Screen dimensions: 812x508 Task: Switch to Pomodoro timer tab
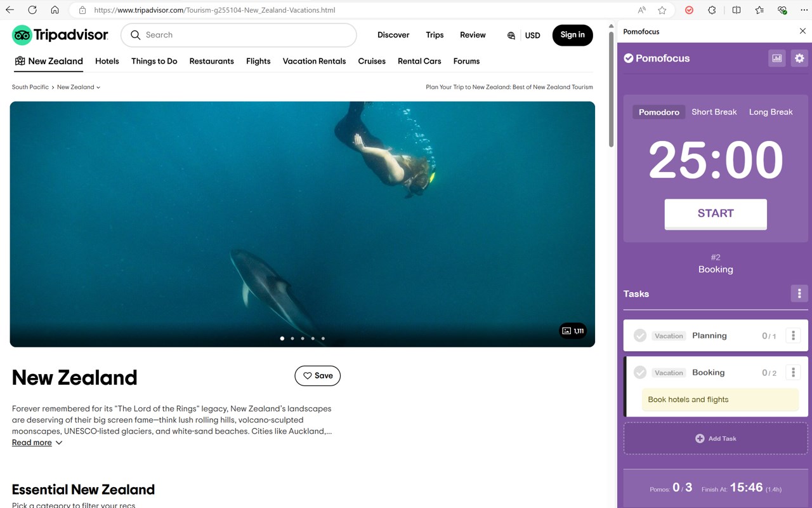click(658, 112)
